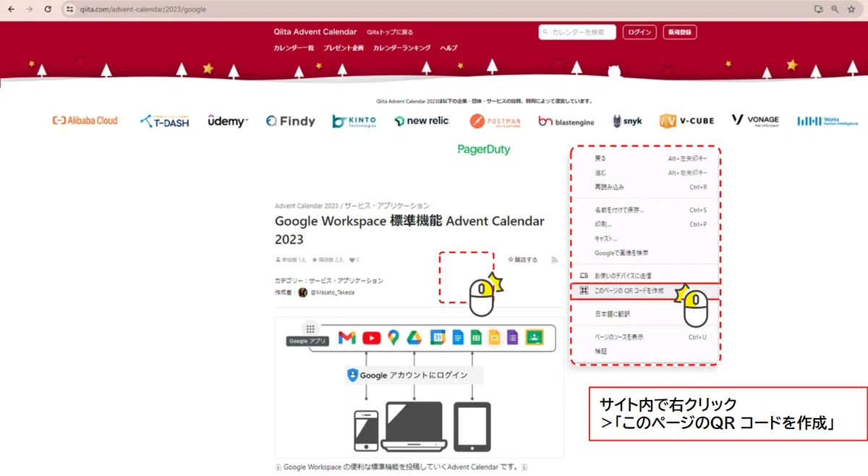
Task: Open the Qiitaトップに戻る link
Action: pos(391,33)
